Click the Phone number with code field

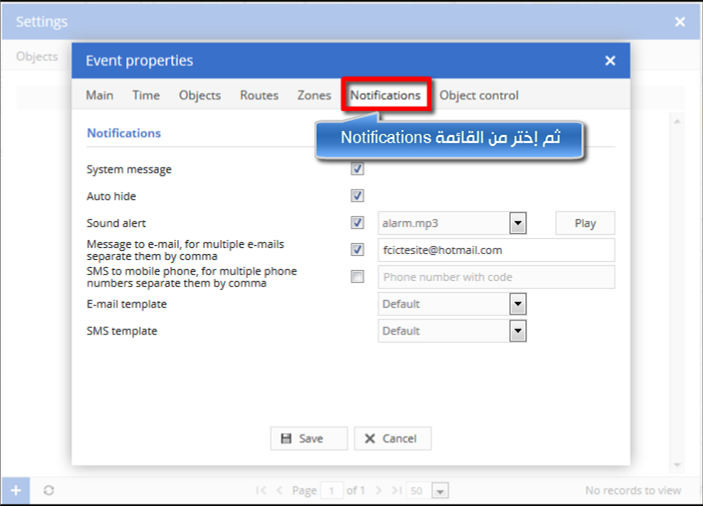(496, 277)
